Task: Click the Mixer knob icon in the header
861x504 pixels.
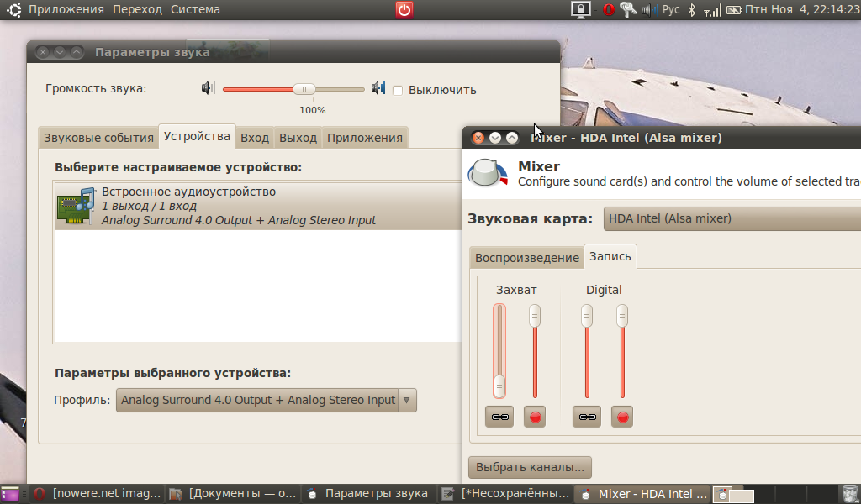Action: pyautogui.click(x=488, y=173)
